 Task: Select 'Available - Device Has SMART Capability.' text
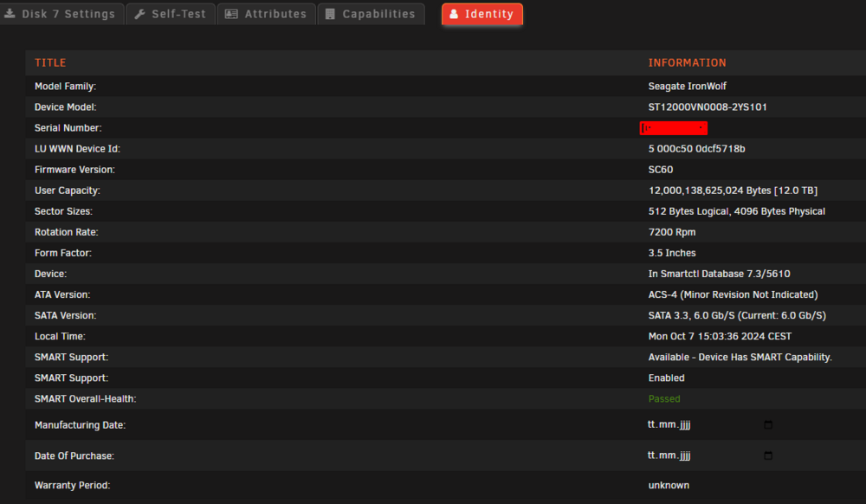(x=740, y=357)
